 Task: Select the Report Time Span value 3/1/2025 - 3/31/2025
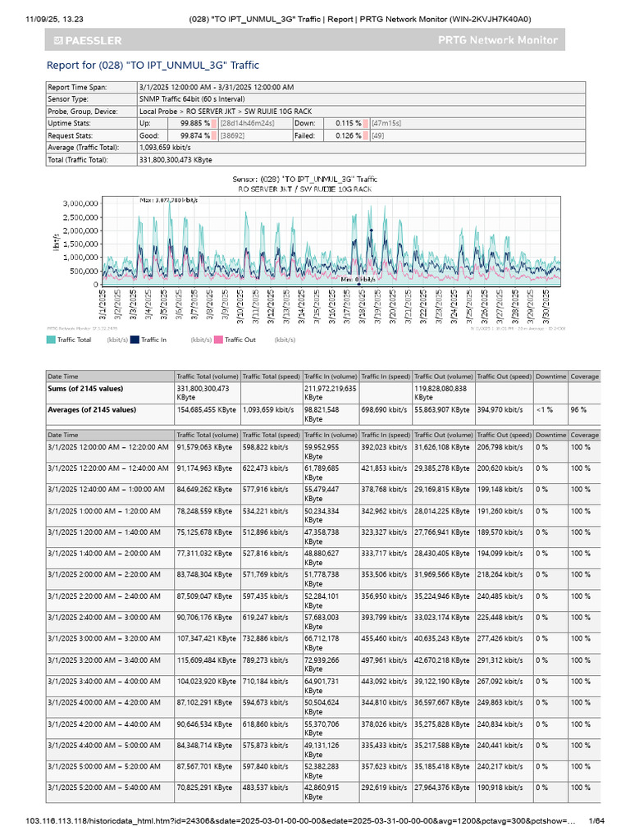(217, 87)
